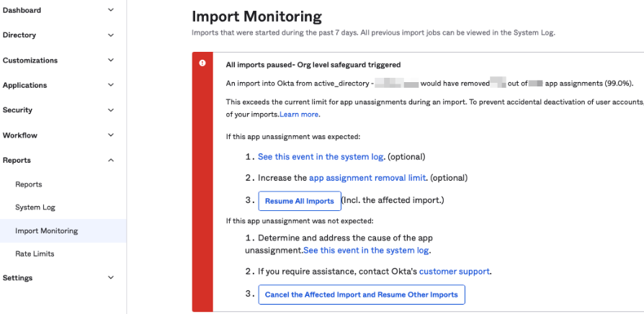Expand the Settings chevron
The image size is (644, 314).
point(110,277)
